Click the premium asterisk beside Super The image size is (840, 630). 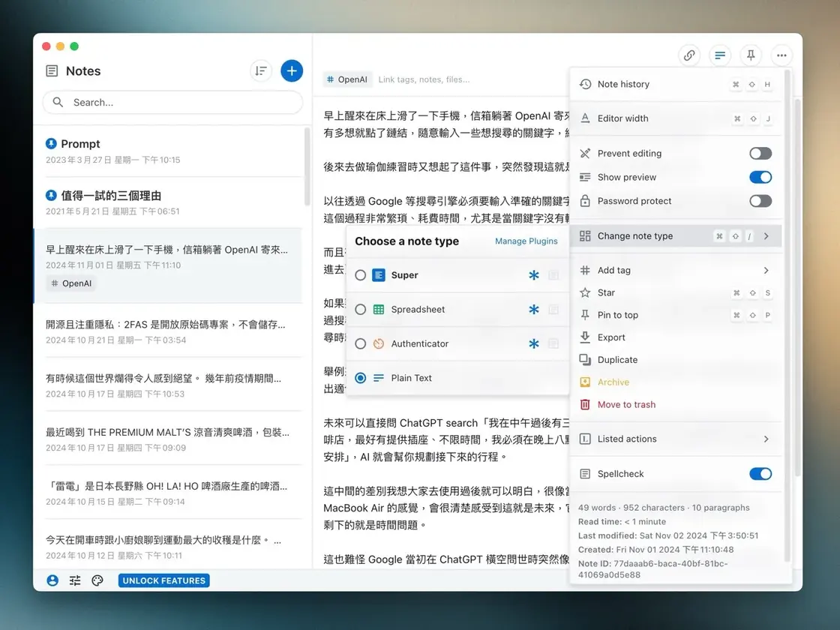click(533, 275)
